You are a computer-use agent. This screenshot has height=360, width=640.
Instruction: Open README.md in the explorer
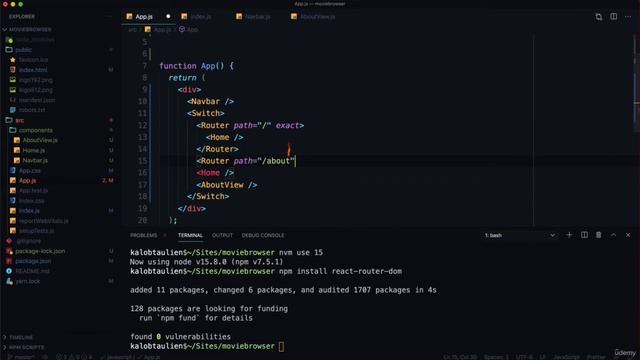(32, 271)
